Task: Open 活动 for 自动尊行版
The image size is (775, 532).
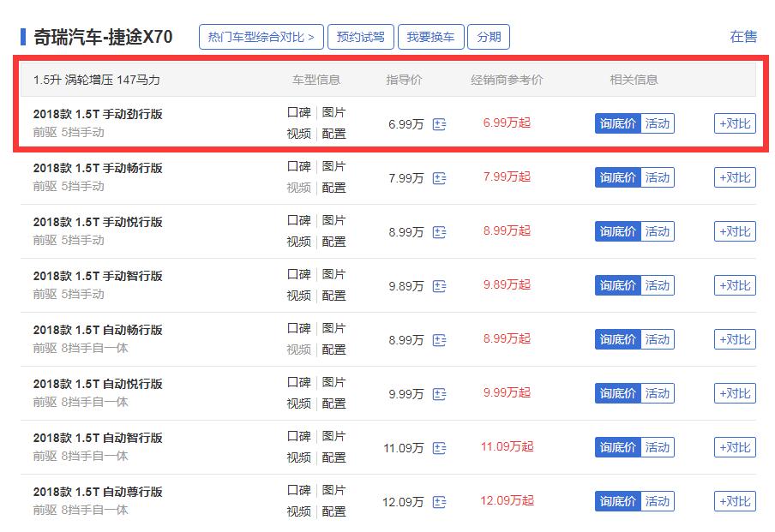Action: 658,501
